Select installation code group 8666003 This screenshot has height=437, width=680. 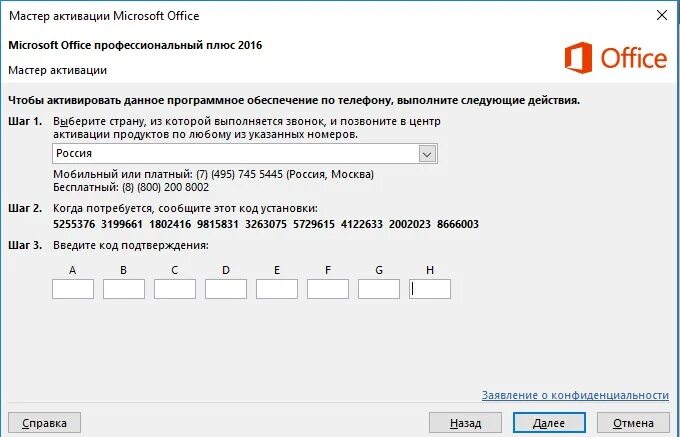(x=458, y=224)
